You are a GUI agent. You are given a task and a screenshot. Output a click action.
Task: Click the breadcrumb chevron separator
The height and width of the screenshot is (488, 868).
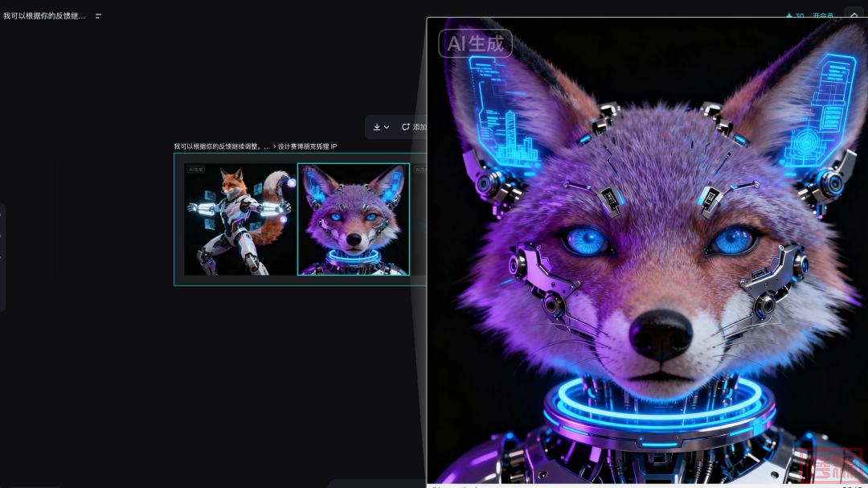tap(274, 146)
